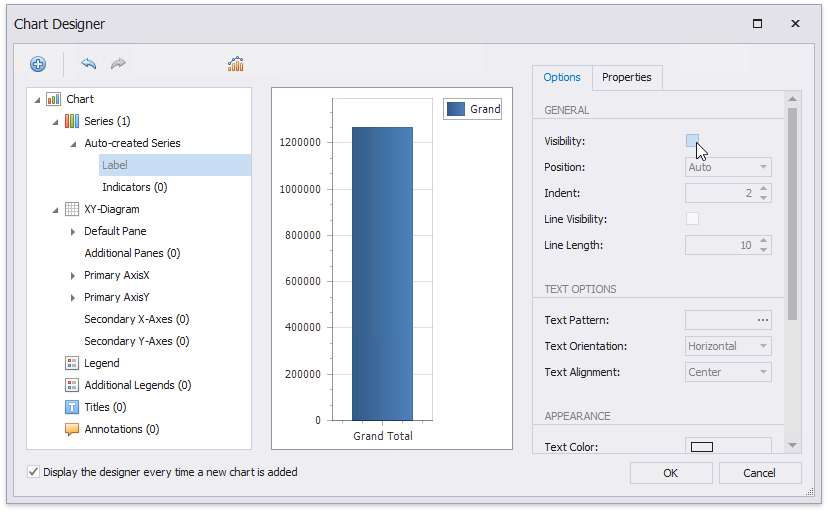Open the Text Orientation dropdown
Image resolution: width=828 pixels, height=512 pixels.
point(764,346)
